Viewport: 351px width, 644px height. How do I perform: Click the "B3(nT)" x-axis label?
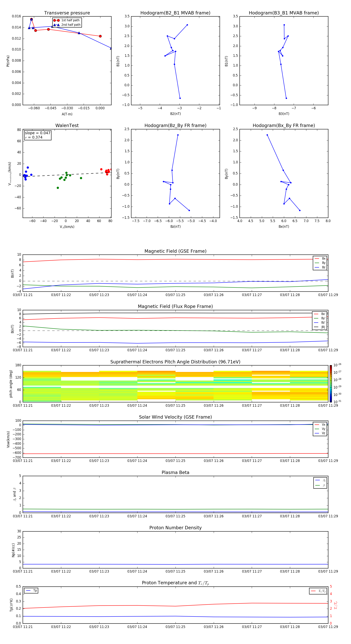point(284,114)
